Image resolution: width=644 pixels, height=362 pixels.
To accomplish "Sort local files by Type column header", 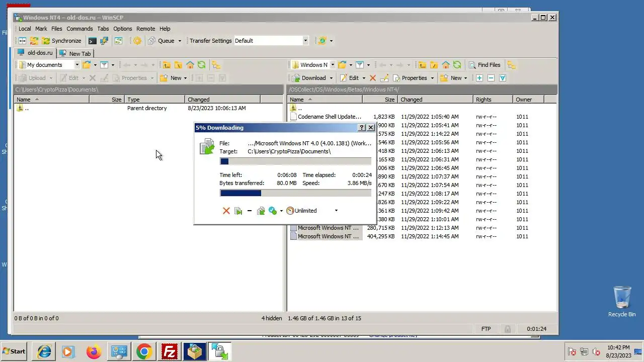I will tap(155, 100).
